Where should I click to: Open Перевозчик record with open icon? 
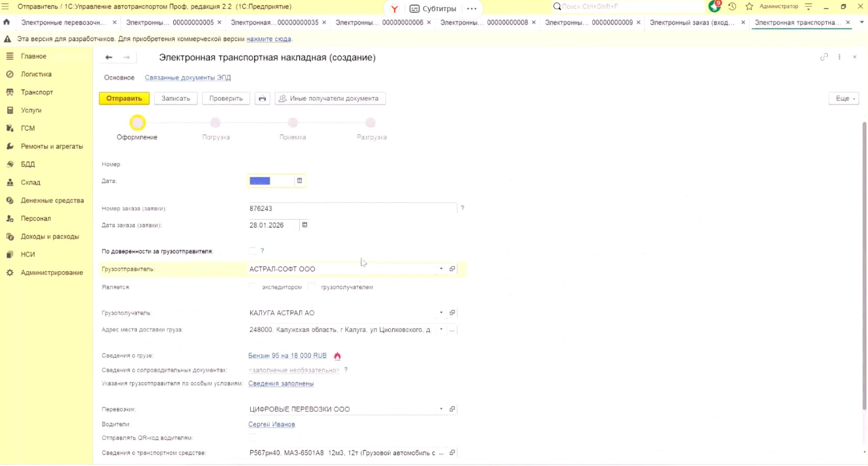[452, 409]
